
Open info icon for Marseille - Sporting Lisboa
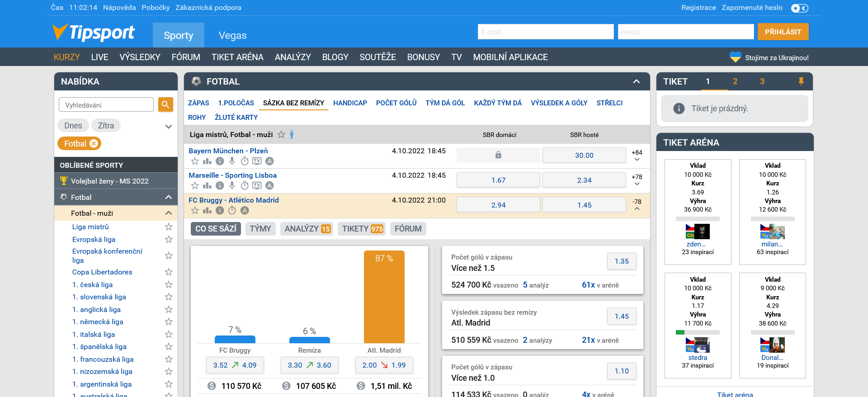click(220, 185)
